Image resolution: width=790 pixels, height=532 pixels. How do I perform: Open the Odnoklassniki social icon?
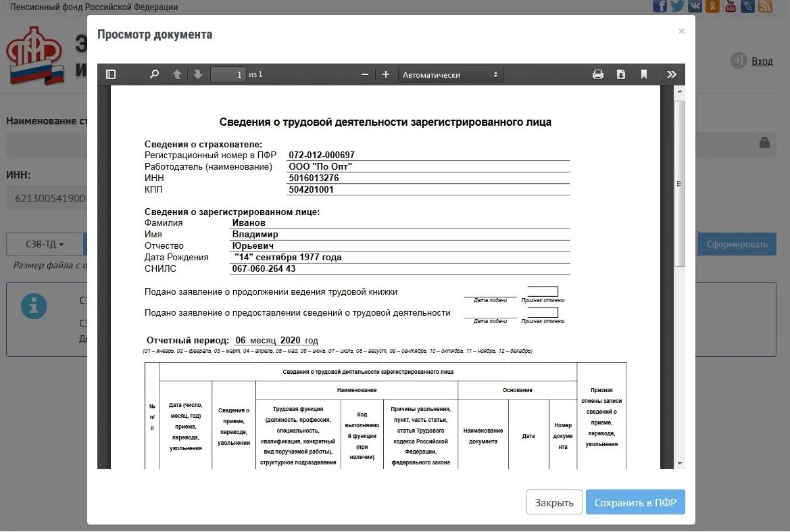(x=712, y=5)
